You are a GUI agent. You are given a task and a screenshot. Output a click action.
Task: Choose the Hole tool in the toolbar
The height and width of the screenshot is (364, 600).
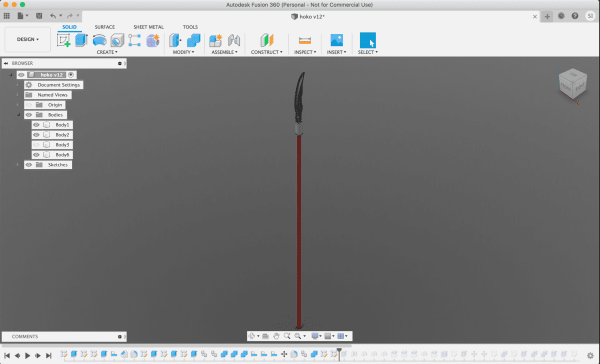coord(117,40)
